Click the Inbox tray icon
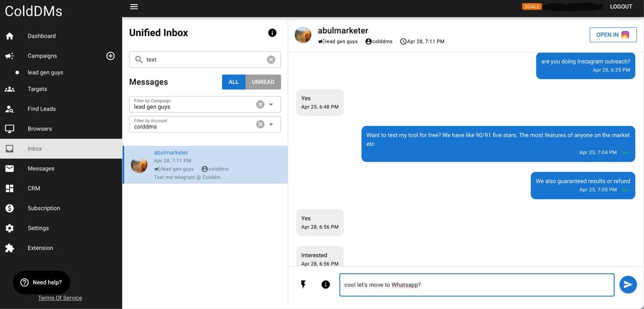The width and height of the screenshot is (644, 309). pos(10,149)
